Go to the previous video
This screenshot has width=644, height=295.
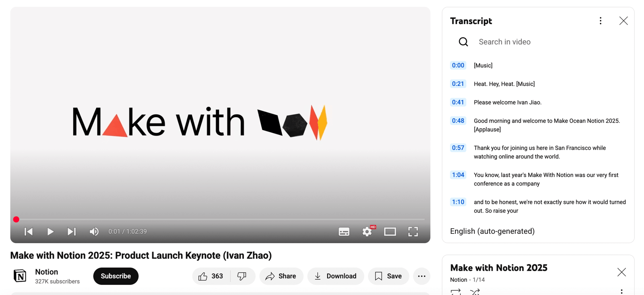pyautogui.click(x=29, y=231)
